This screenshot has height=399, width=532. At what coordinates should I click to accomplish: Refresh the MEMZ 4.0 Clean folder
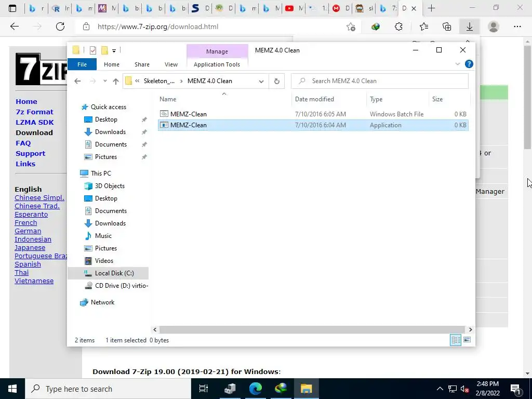coord(276,81)
